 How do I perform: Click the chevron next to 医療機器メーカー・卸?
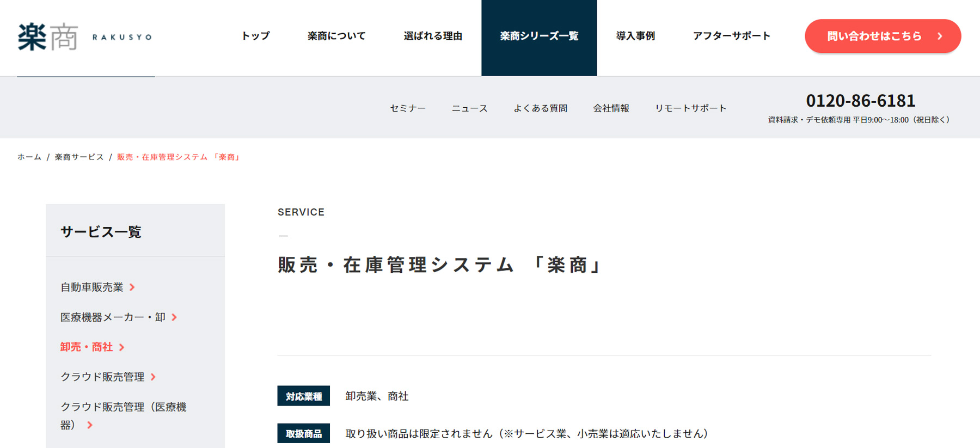coord(174,317)
